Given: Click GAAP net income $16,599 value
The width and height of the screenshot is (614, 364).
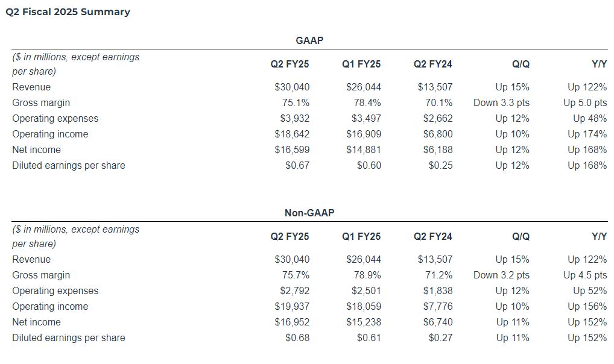Looking at the screenshot, I should [x=292, y=149].
